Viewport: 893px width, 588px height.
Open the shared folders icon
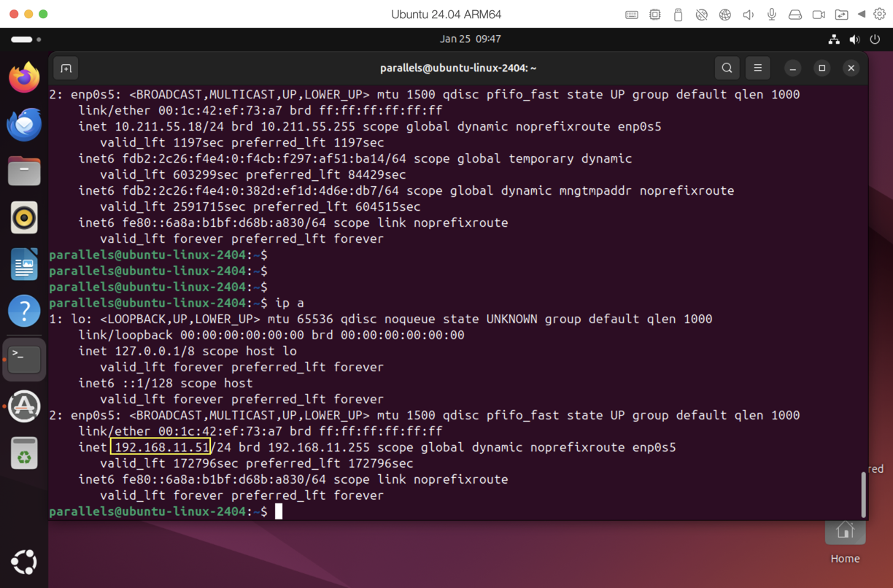(x=842, y=15)
